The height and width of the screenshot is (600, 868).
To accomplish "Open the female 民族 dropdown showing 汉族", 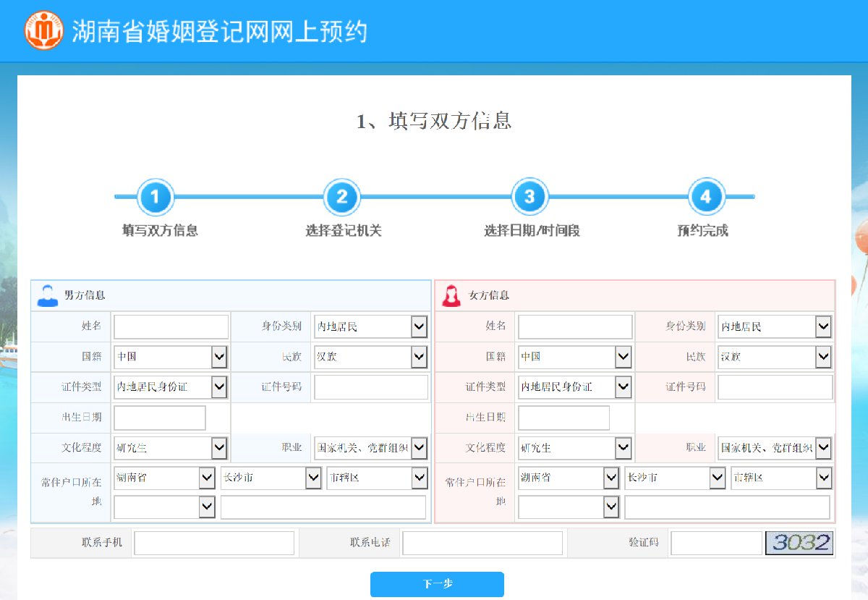I will point(775,357).
